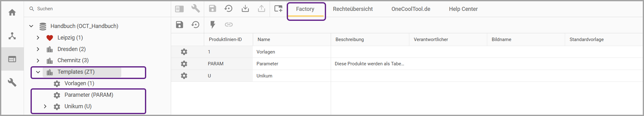Click the revert icon in second toolbar
Screen dimensions: 644x116
point(195,25)
